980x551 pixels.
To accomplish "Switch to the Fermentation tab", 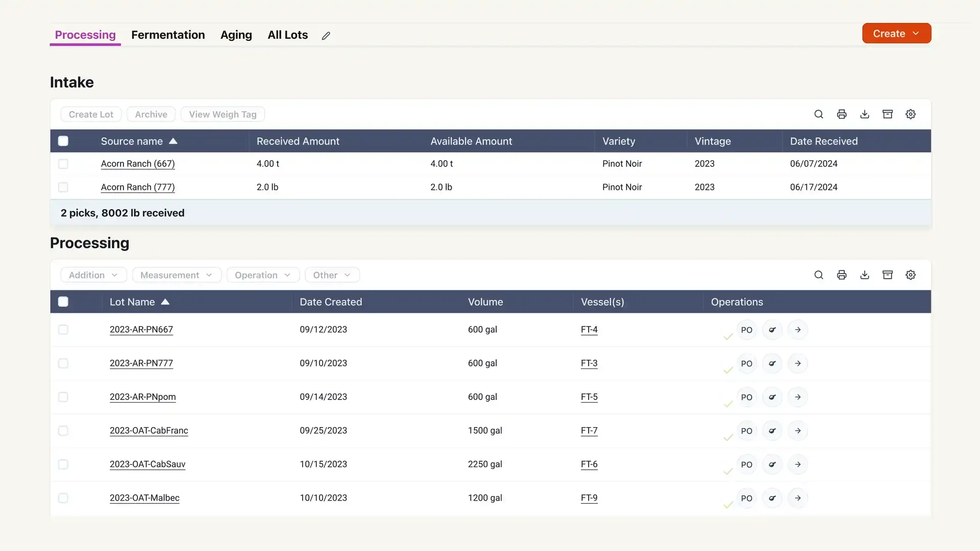I will tap(167, 34).
